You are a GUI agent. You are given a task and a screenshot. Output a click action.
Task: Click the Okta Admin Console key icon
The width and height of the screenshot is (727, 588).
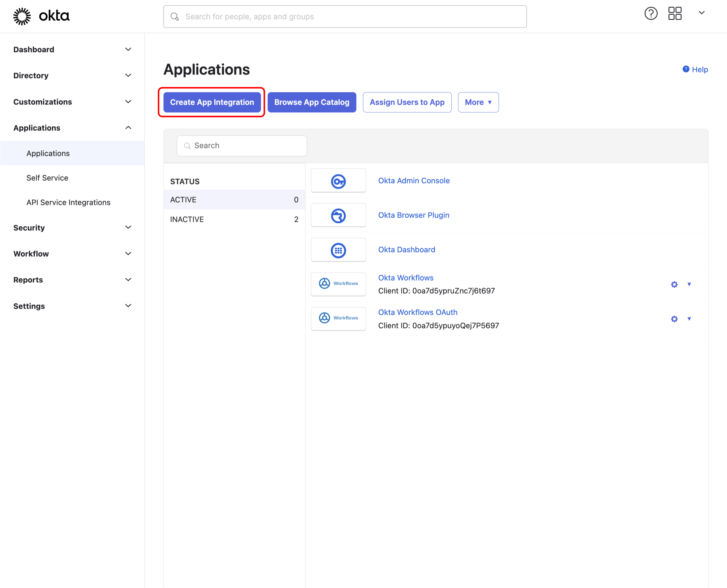338,181
